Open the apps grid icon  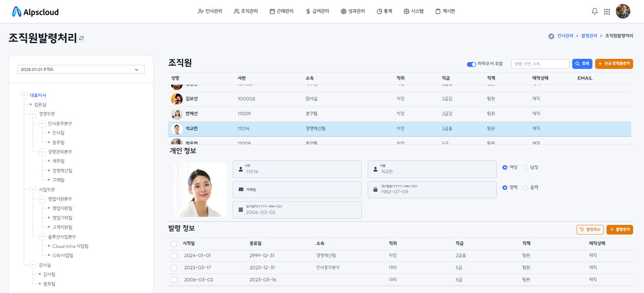click(x=607, y=12)
